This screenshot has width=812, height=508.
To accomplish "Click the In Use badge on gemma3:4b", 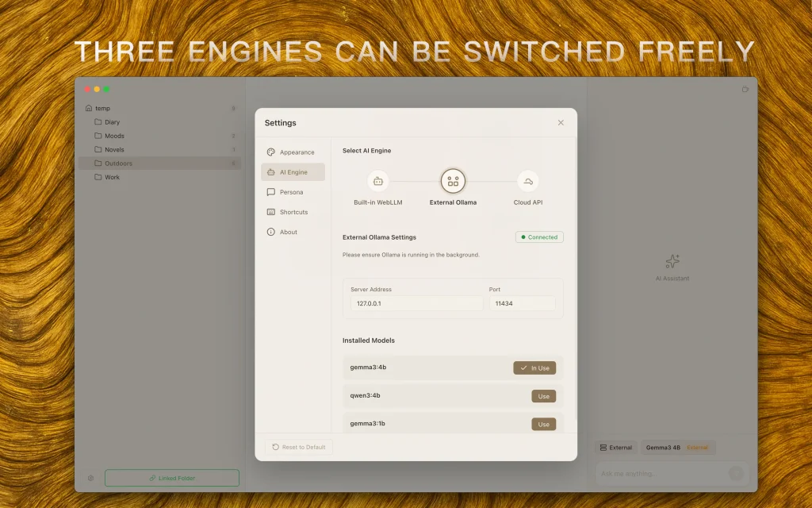I will tap(534, 368).
